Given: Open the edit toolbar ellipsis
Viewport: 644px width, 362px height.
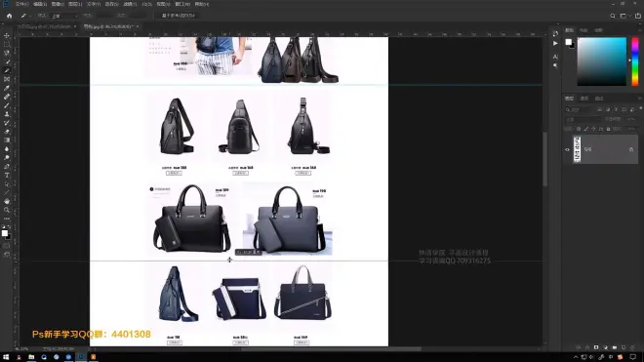Looking at the screenshot, I should pyautogui.click(x=7, y=219).
